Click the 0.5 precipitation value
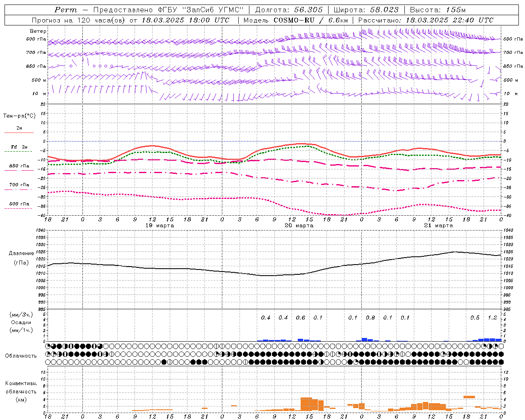Screen dimensions: 525x420 tap(475, 317)
